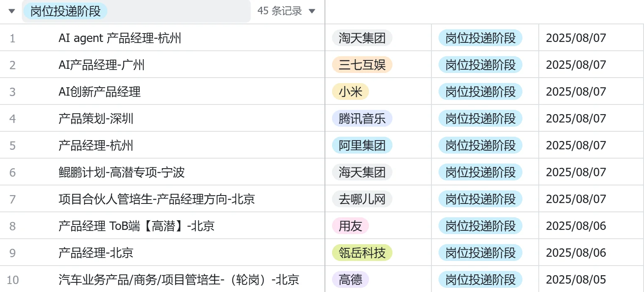Click date 2025/08/07 in 淘天集团 row

click(x=576, y=38)
